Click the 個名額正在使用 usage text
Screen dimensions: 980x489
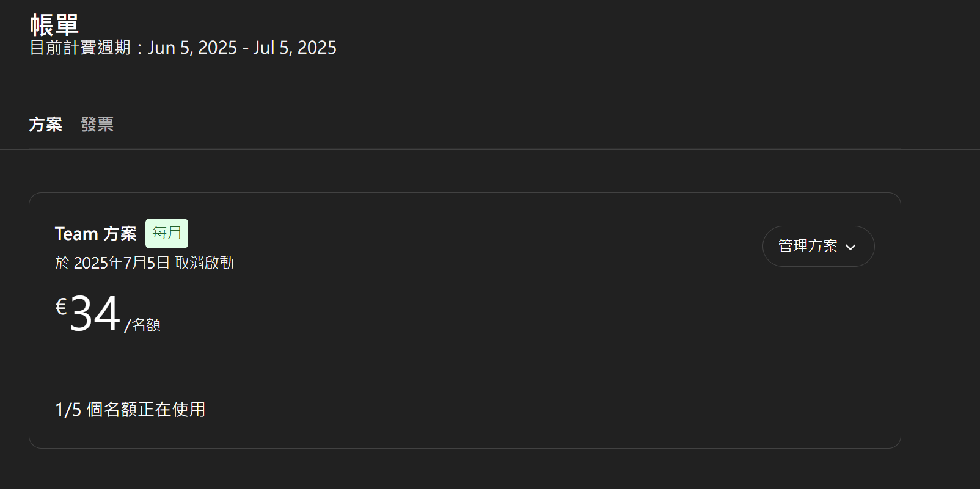[146, 410]
